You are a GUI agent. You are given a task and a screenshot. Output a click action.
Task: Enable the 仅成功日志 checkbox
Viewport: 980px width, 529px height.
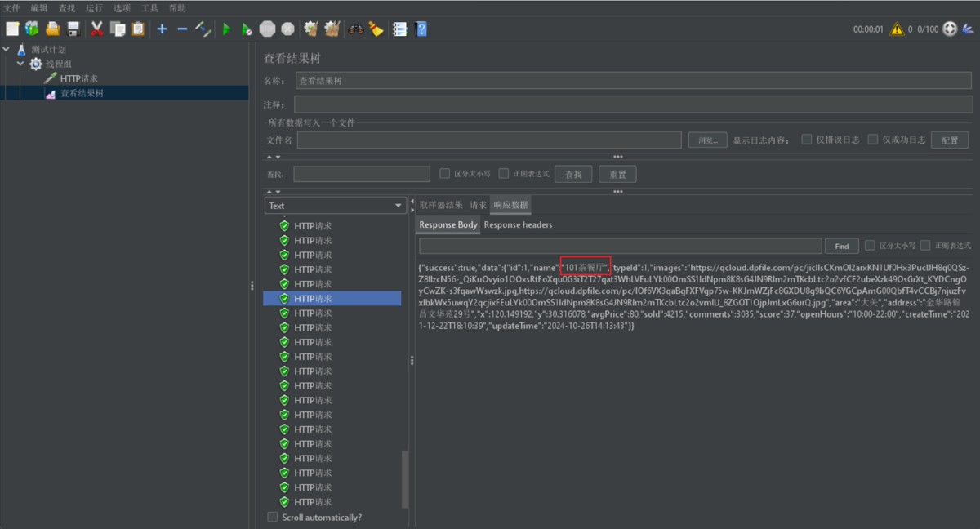[873, 140]
